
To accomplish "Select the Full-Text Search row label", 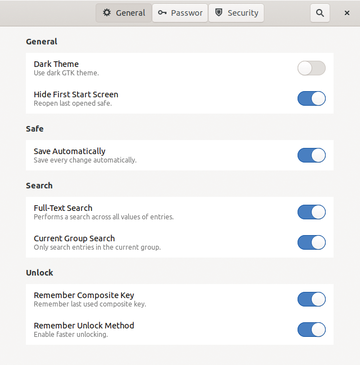I will [x=63, y=208].
